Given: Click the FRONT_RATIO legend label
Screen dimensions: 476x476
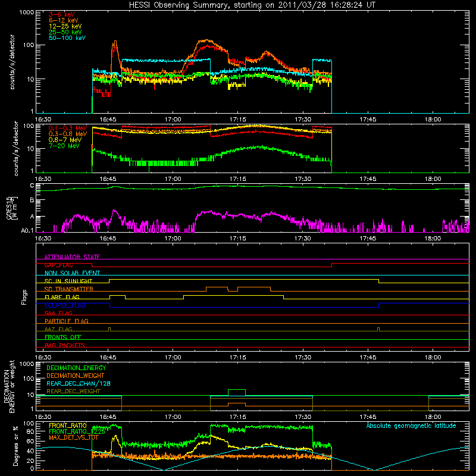Looking at the screenshot, I should click(x=68, y=425).
